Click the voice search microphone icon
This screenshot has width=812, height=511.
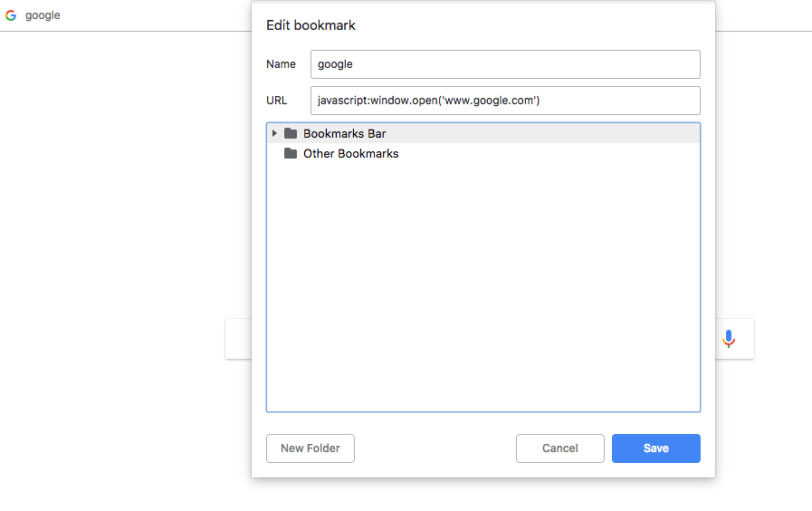pos(729,339)
